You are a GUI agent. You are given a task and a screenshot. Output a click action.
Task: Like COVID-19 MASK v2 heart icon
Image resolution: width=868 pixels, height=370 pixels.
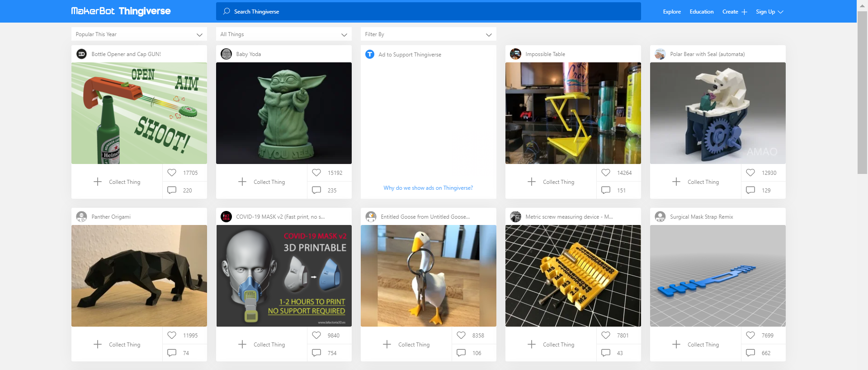pos(316,335)
